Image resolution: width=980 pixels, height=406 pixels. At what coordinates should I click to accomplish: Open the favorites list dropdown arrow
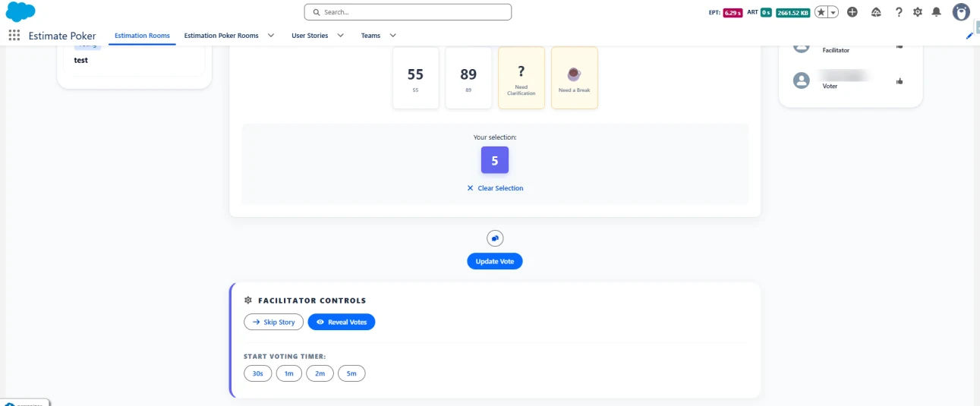coord(833,12)
